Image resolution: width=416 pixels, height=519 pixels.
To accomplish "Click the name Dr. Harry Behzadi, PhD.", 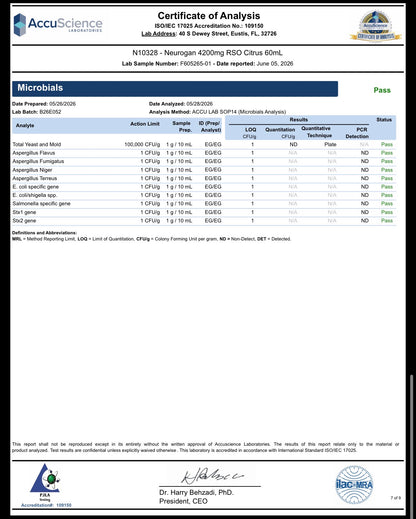I will tap(196, 492).
